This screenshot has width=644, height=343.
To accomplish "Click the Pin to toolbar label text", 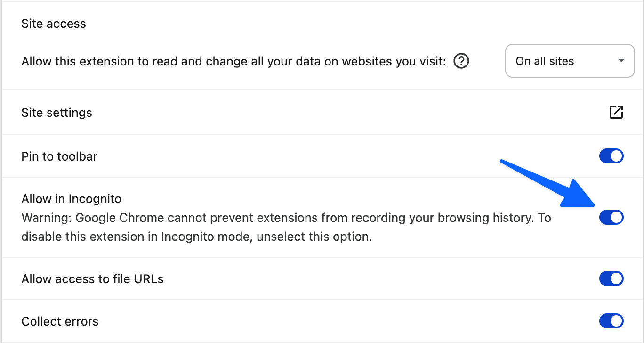I will (59, 156).
